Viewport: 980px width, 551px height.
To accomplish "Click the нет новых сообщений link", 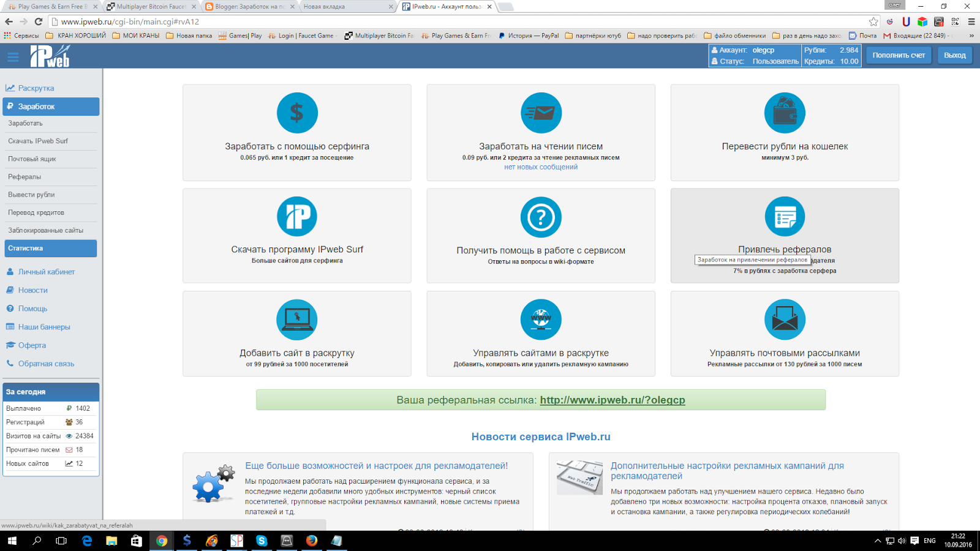I will click(541, 167).
